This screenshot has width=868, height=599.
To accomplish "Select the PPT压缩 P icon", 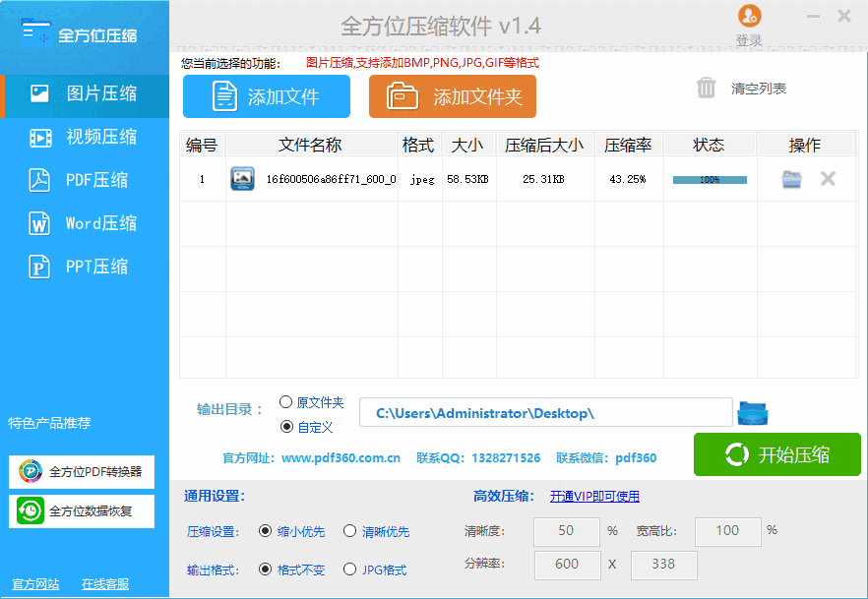I will pyautogui.click(x=40, y=267).
